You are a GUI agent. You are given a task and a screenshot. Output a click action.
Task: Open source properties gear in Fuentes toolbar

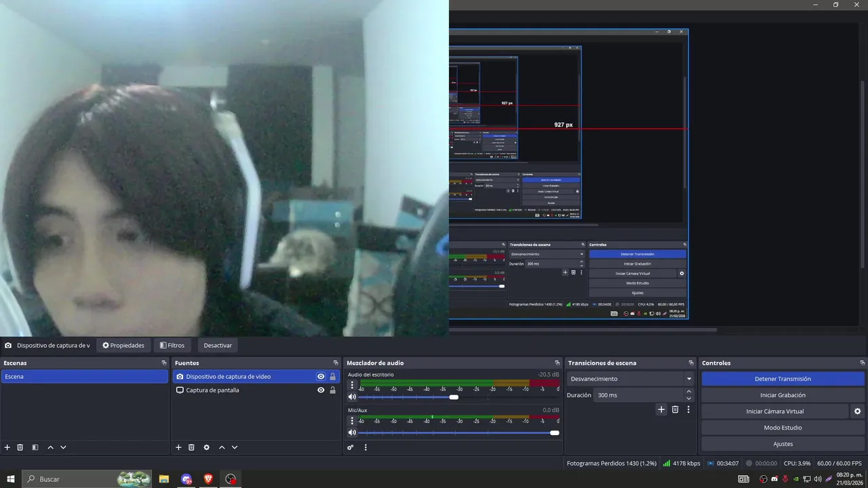coord(207,447)
